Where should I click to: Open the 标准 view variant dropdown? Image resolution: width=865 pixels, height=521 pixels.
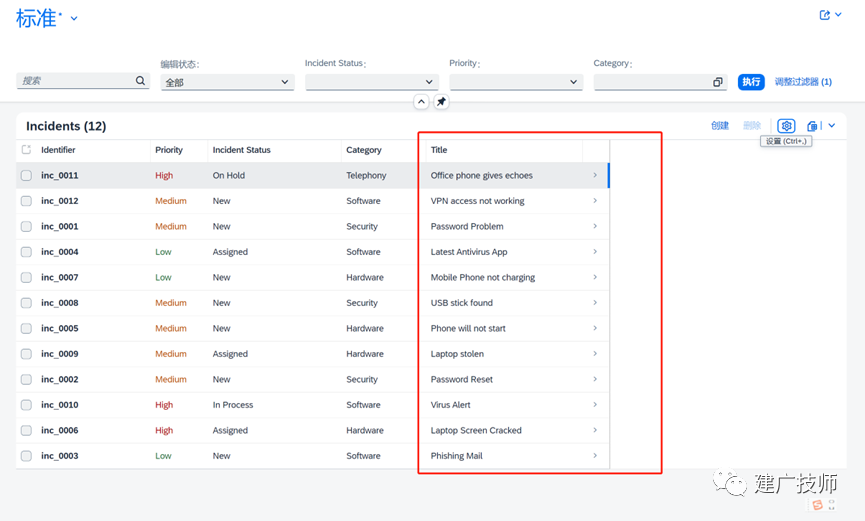click(74, 18)
